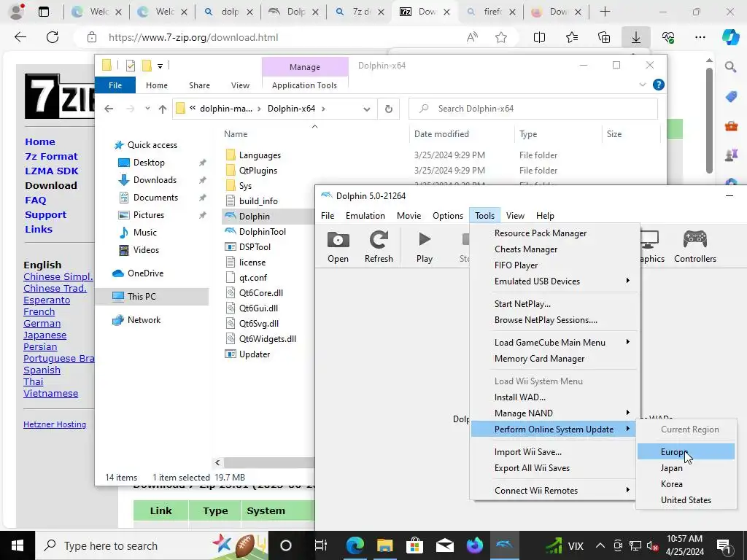Screen dimensions: 747x560
Task: Click the Search Dolphin-x64 field
Action: [x=533, y=109]
